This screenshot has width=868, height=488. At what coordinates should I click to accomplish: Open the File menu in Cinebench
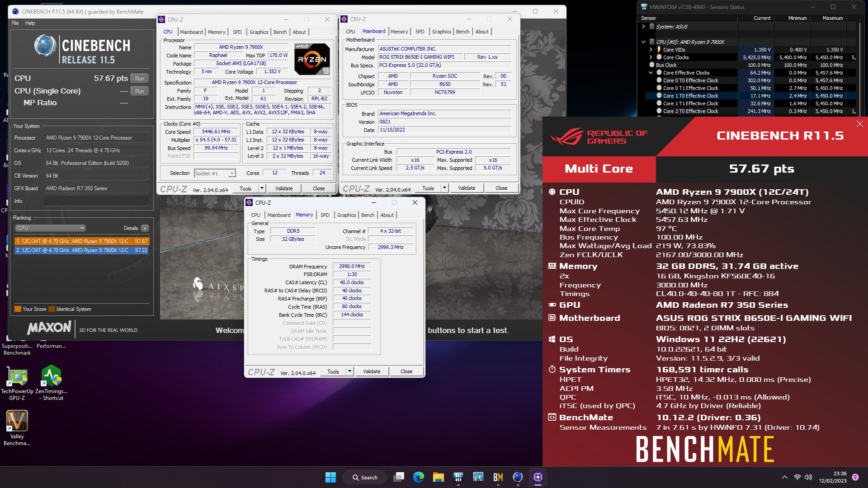click(15, 23)
